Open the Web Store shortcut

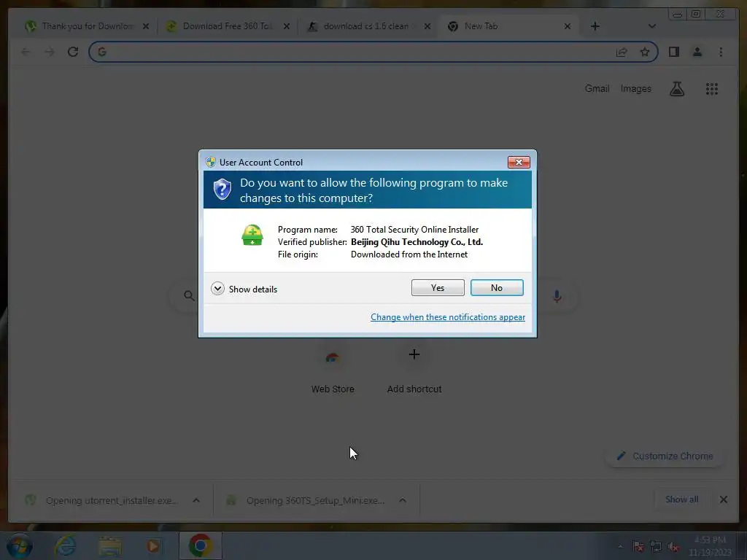(333, 369)
